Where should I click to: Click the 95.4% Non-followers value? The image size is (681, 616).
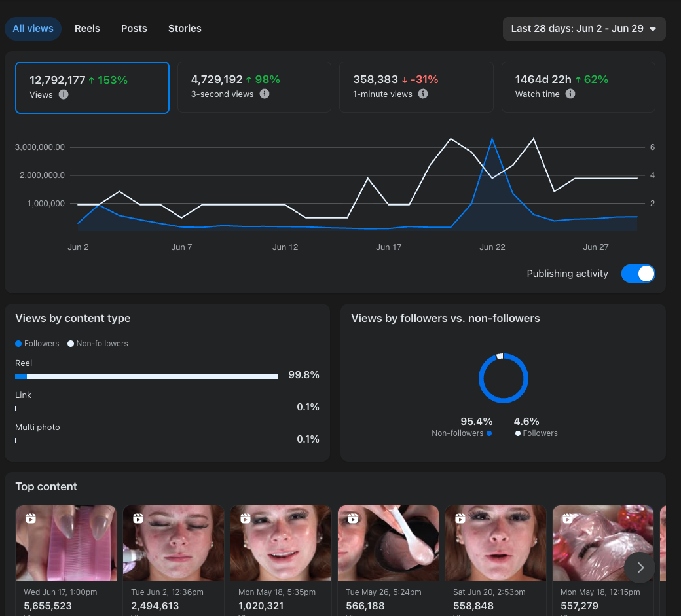click(x=477, y=422)
